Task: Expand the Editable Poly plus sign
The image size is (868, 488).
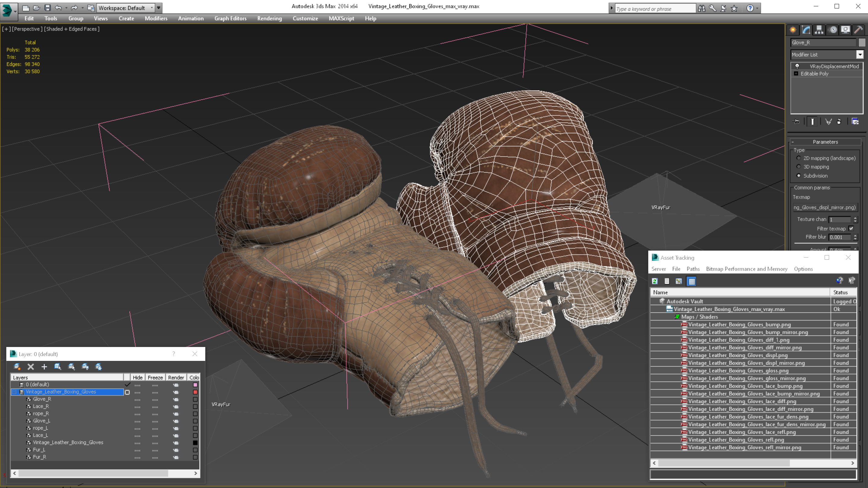Action: coord(796,74)
